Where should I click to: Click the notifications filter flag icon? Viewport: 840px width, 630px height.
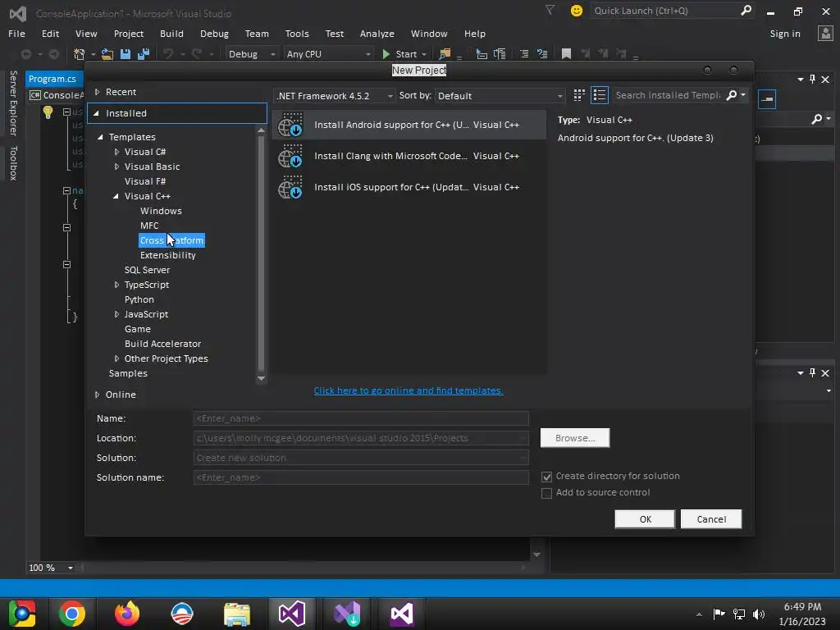click(x=550, y=10)
